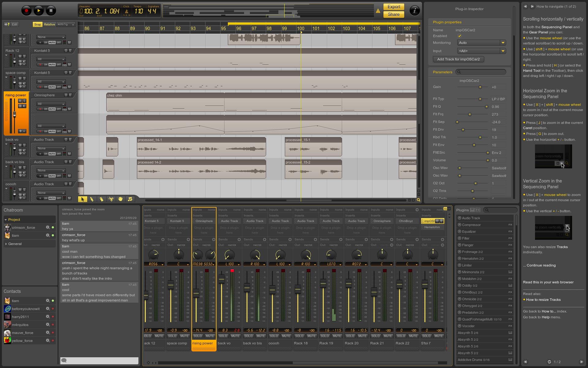
Task: Click timeline marker at position 100
Action: [x=300, y=32]
